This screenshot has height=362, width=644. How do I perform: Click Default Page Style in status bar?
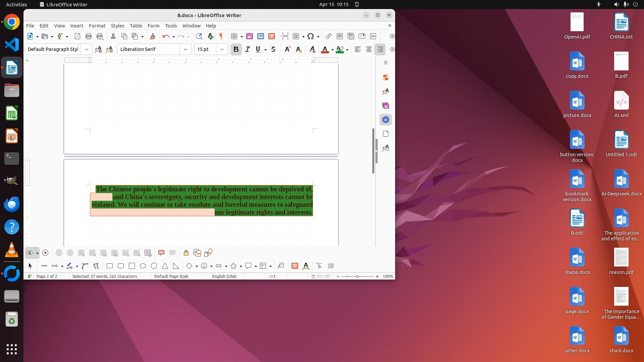click(x=171, y=277)
